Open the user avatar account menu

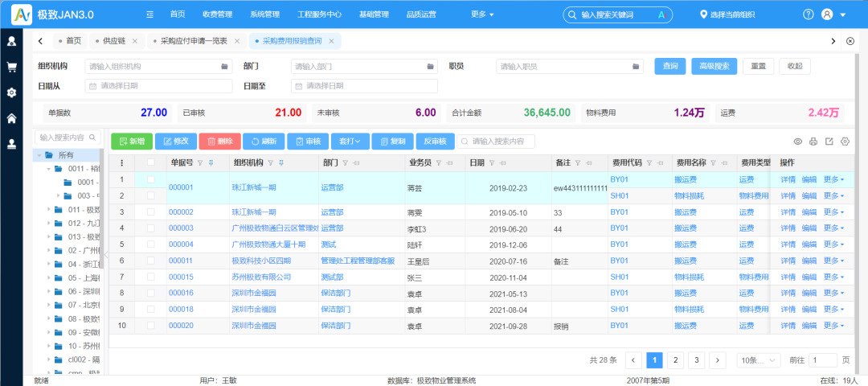coord(828,14)
